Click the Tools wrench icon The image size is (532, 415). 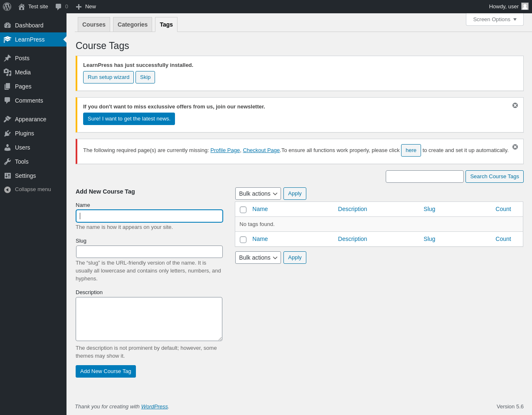[7, 162]
